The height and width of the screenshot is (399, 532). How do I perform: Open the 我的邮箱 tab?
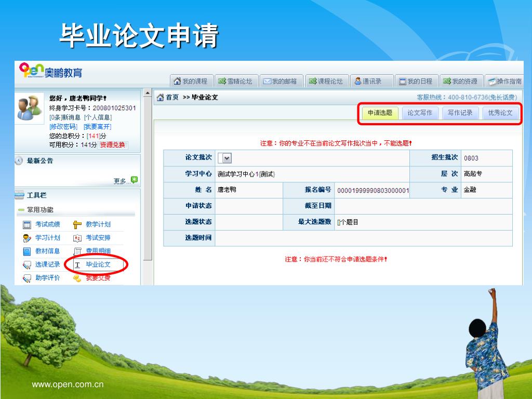pos(281,82)
